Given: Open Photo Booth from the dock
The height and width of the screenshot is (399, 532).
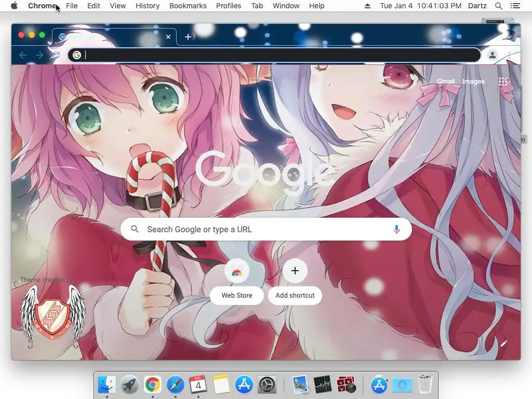Looking at the screenshot, I should [345, 385].
